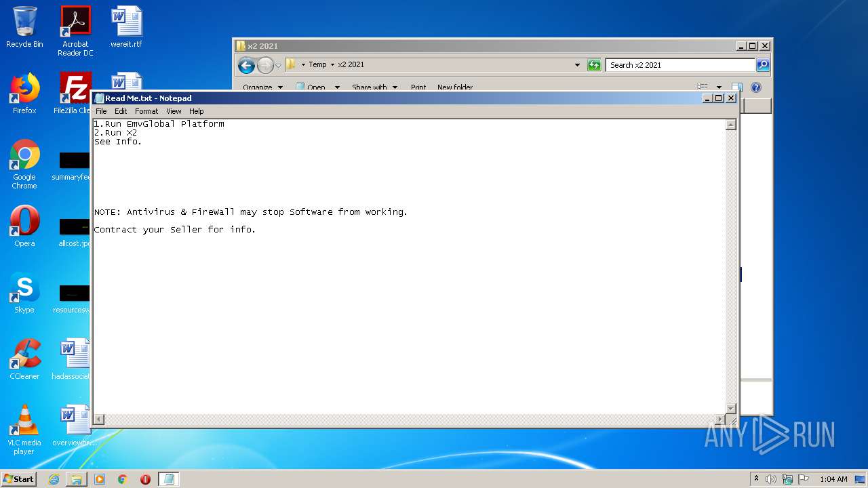
Task: Click the Opera taskbar icon
Action: tap(145, 479)
